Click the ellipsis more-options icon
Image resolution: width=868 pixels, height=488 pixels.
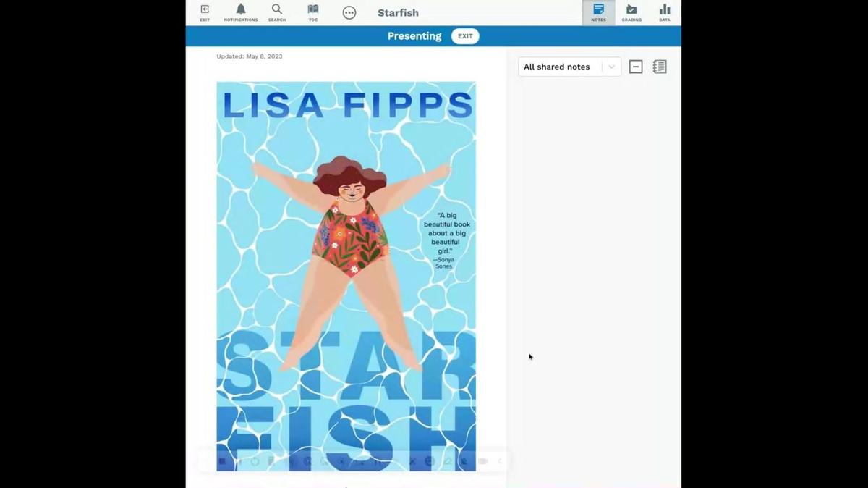pos(349,12)
